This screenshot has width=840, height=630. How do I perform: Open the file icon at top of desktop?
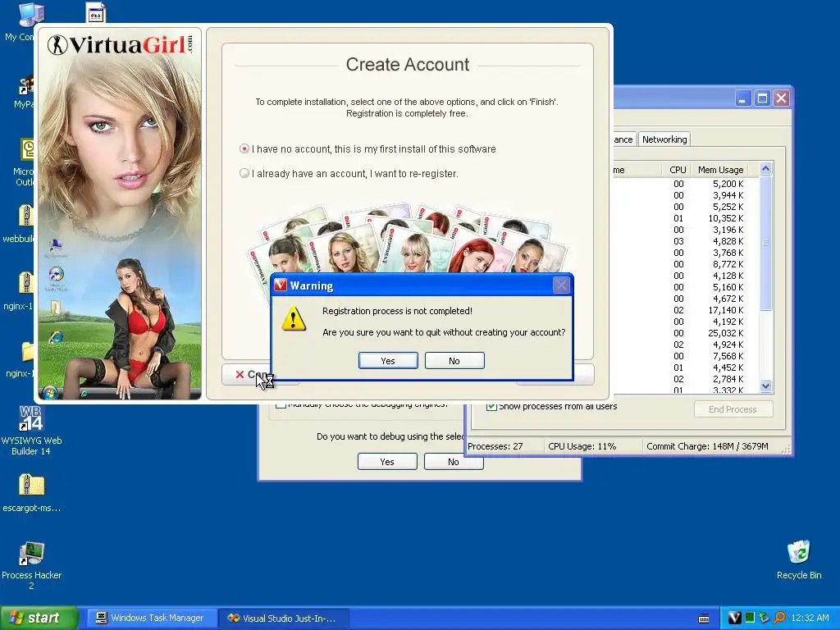96,13
